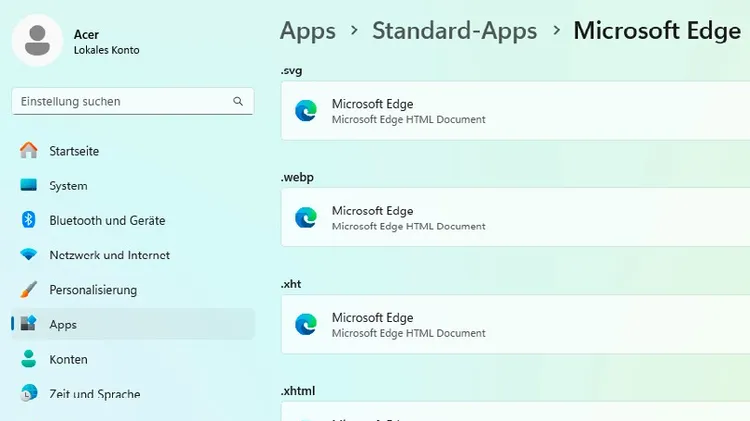Focus the 'Einstellung suchen' search field
Screen dimensions: 750x421
pos(132,101)
